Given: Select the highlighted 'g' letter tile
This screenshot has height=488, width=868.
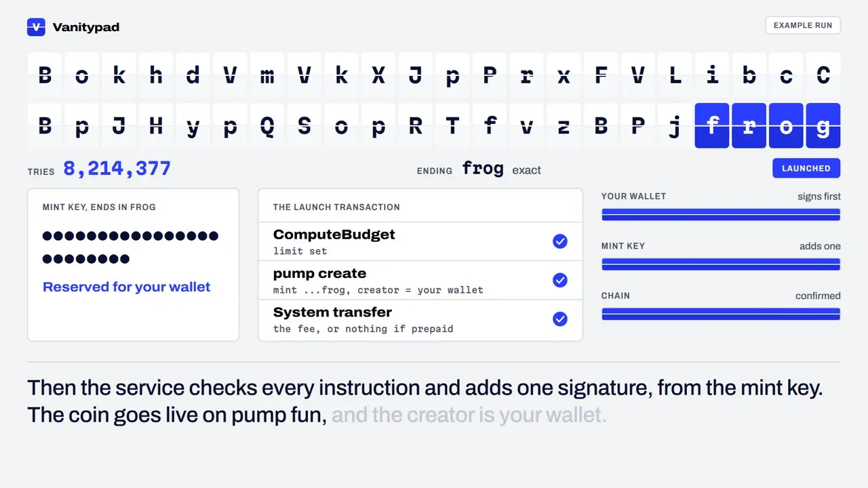Looking at the screenshot, I should pyautogui.click(x=823, y=125).
